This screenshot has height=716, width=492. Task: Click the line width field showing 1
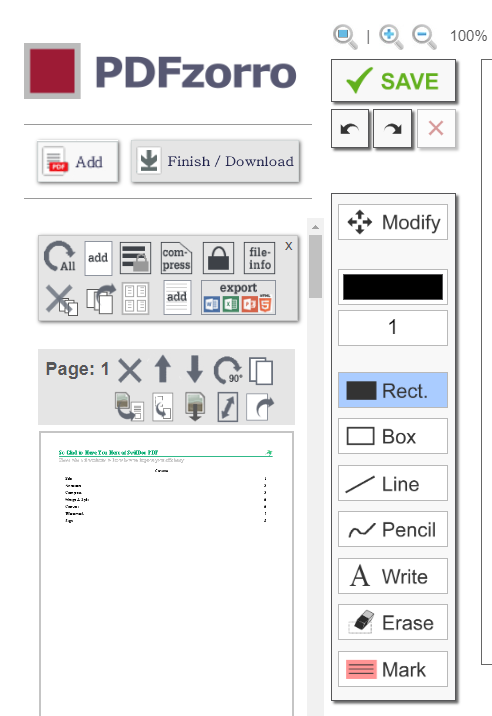pos(393,327)
